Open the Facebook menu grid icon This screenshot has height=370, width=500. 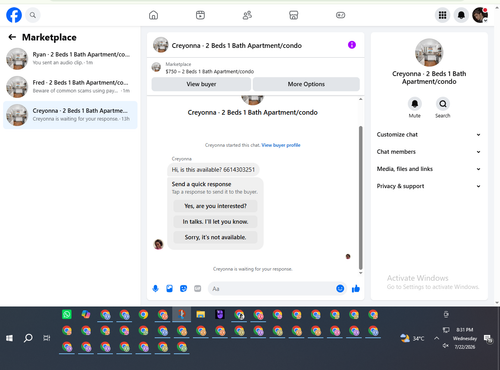tap(442, 15)
